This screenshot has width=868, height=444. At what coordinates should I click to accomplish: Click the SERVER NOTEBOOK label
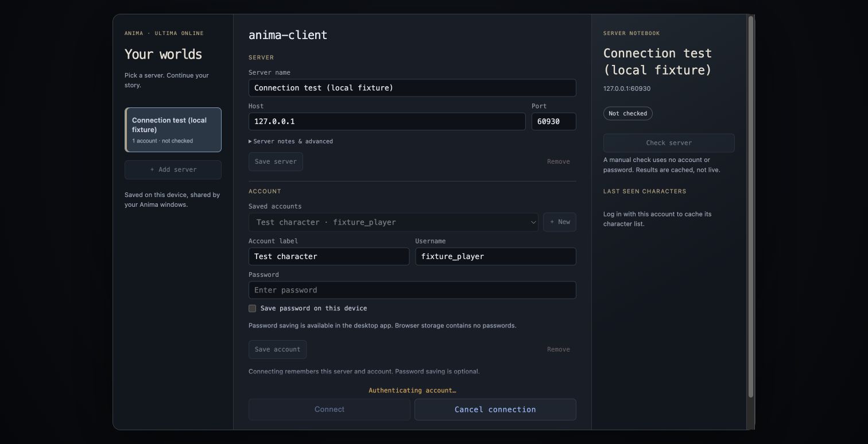(631, 33)
